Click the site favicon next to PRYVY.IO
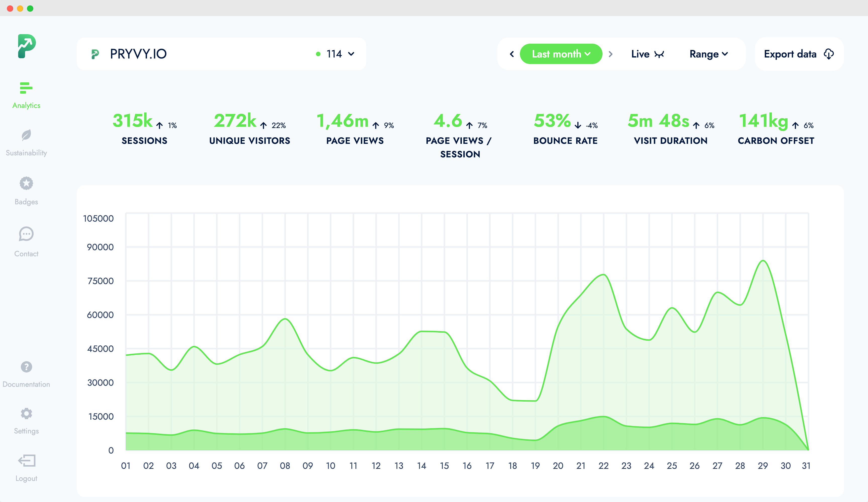The image size is (868, 502). pyautogui.click(x=95, y=54)
